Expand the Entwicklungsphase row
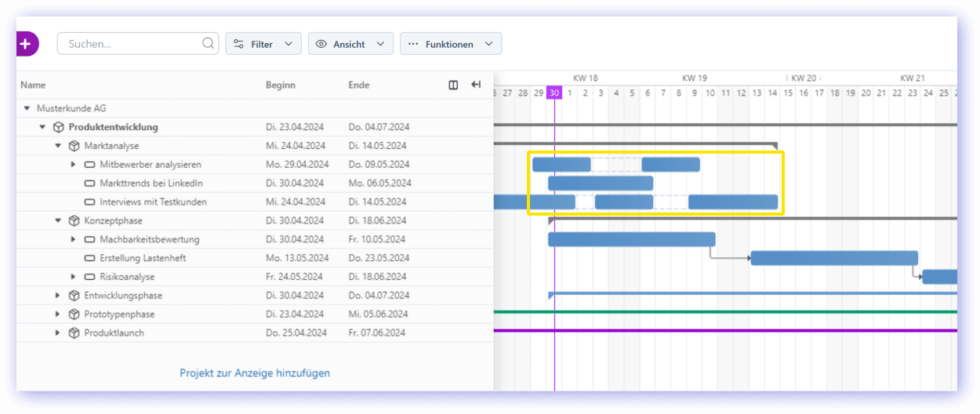Image resolution: width=980 pixels, height=414 pixels. [x=57, y=296]
